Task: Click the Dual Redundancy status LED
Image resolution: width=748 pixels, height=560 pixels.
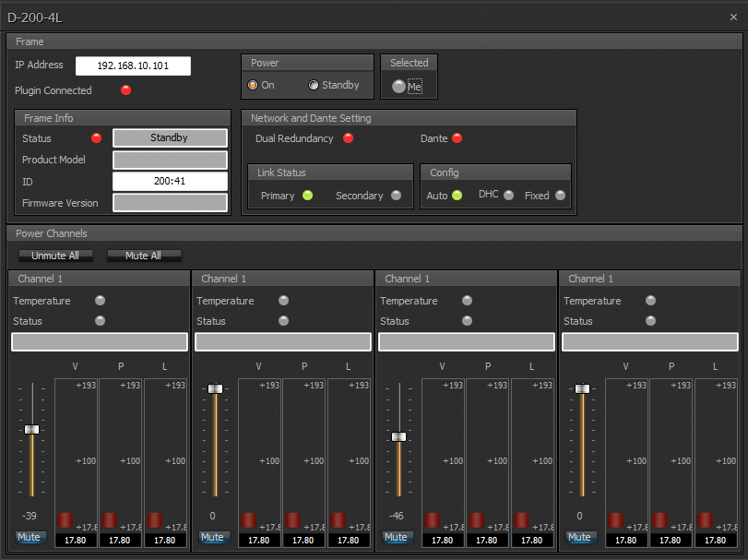Action: click(348, 138)
